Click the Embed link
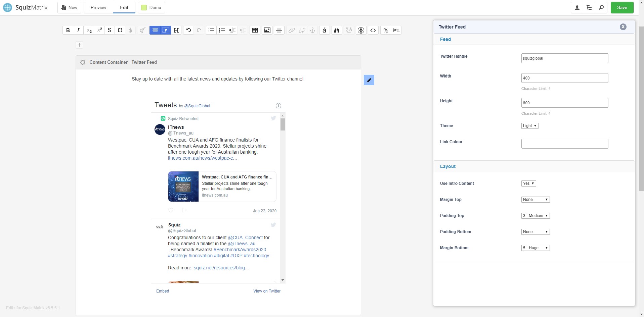644x317 pixels. click(x=163, y=291)
